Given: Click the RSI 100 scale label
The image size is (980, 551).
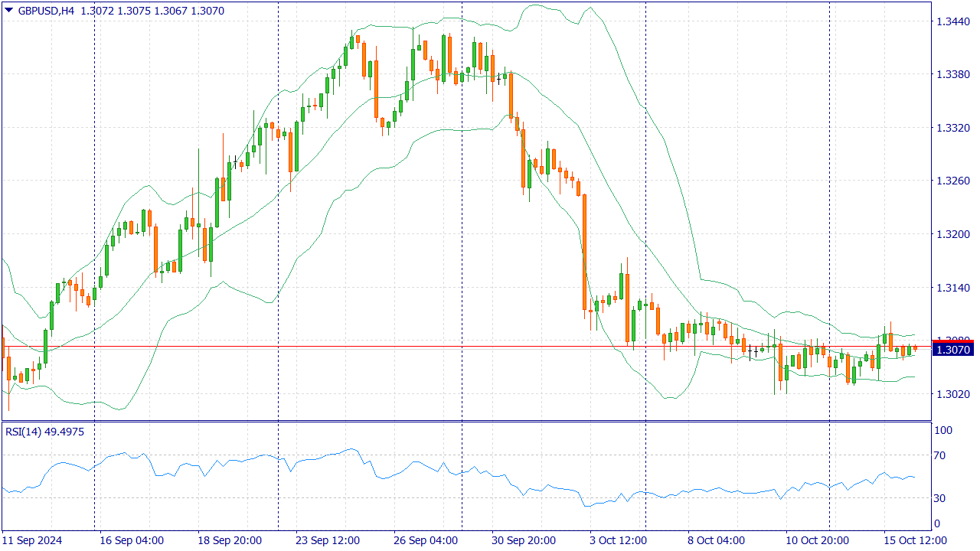Looking at the screenshot, I should (943, 431).
